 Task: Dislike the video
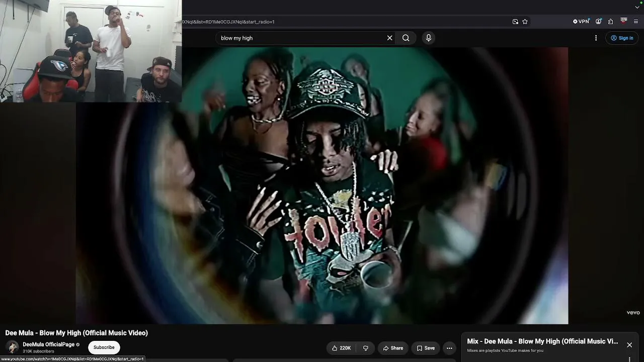[366, 348]
